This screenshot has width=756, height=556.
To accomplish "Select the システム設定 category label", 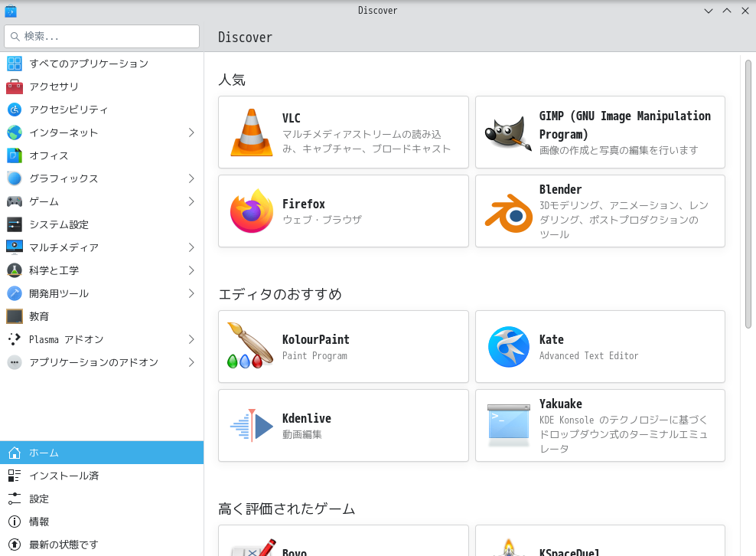I will [x=59, y=224].
